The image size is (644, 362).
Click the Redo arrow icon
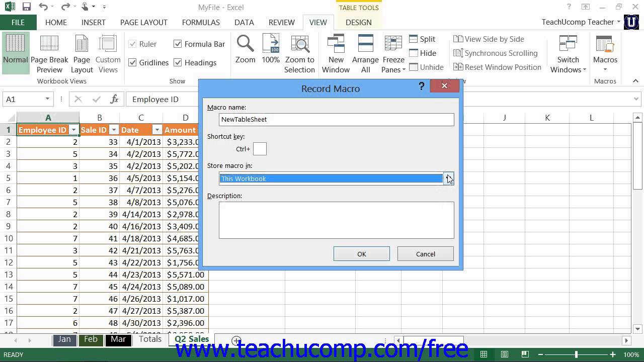65,7
